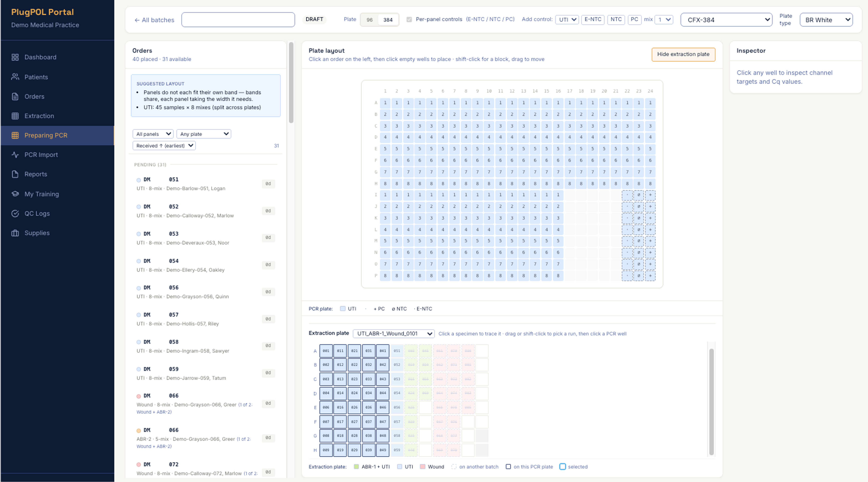Click the PlugPOL Portal logo title
The height and width of the screenshot is (482, 868).
42,12
